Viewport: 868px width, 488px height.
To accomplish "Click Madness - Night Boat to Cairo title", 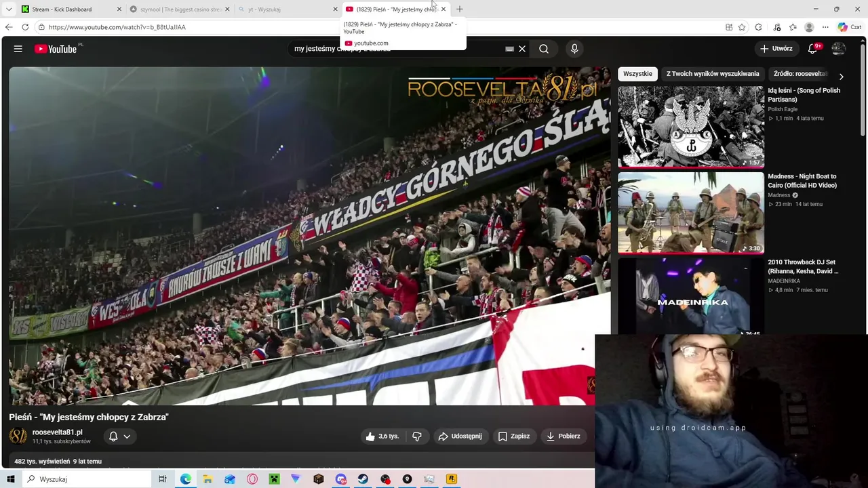I will pos(802,181).
